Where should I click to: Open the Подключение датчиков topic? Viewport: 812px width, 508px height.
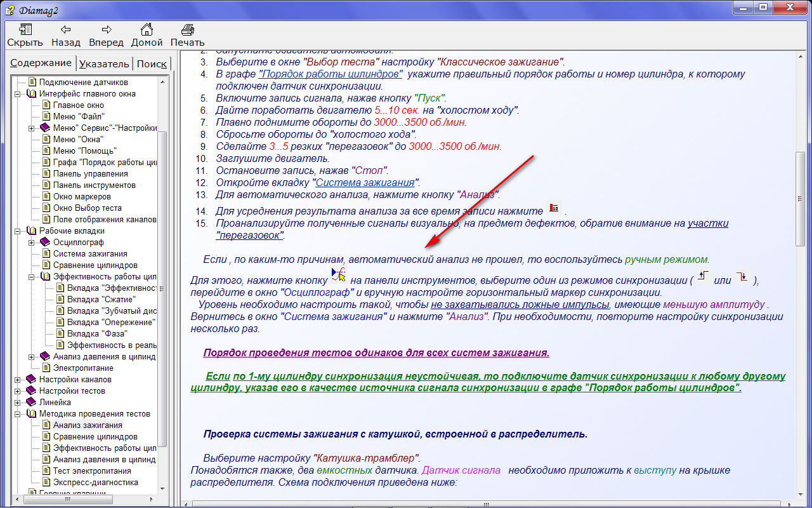click(83, 83)
